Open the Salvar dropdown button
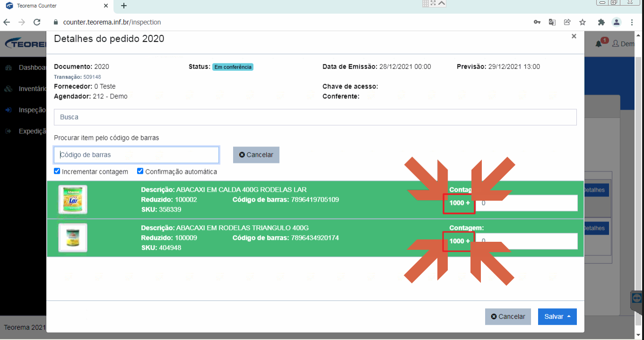 click(x=557, y=317)
